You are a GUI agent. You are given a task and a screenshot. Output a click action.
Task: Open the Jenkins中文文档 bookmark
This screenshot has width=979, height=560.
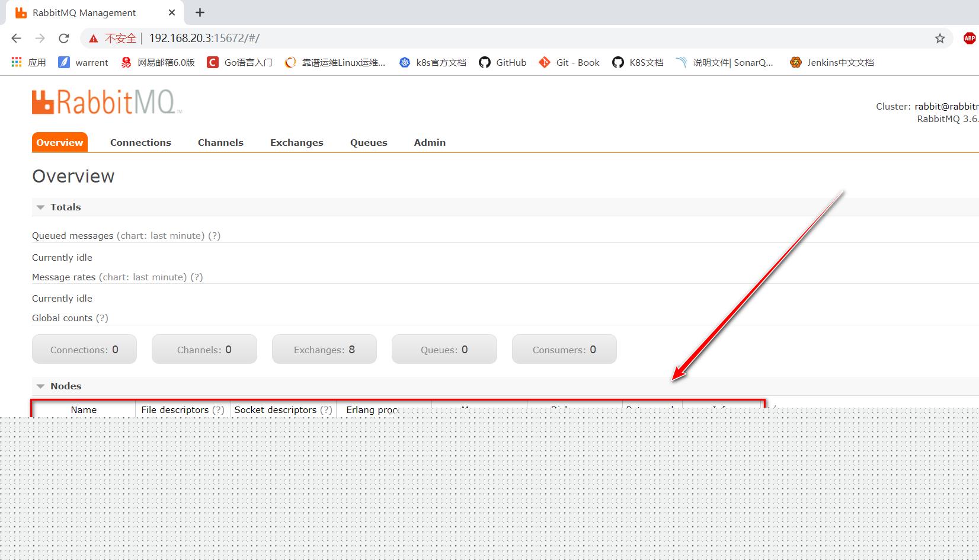click(x=832, y=62)
